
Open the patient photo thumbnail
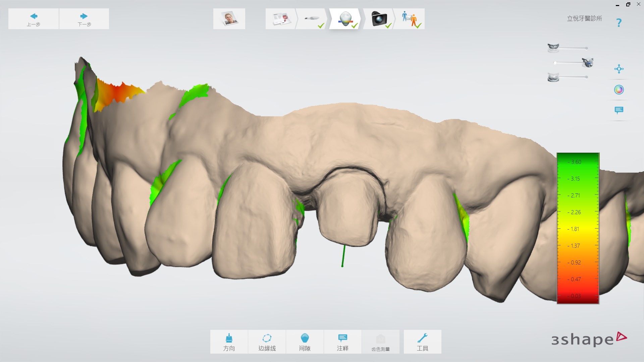tap(229, 19)
